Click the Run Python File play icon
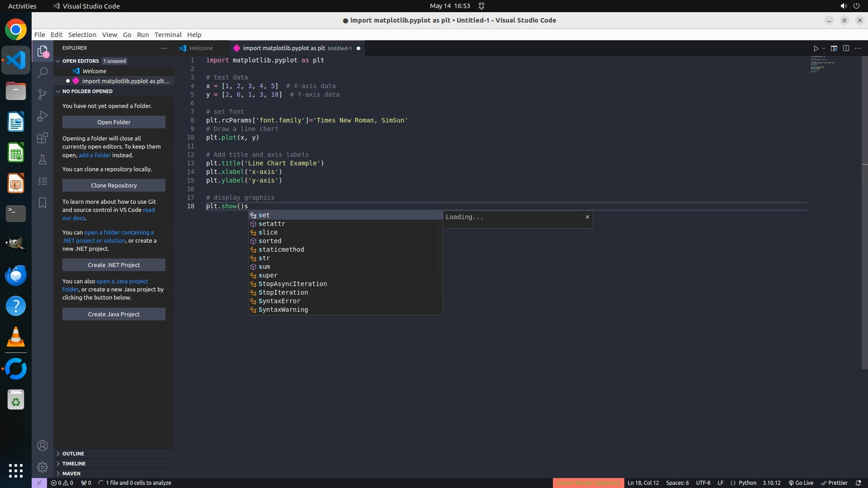Screen dimensions: 868x488 tap(816, 48)
